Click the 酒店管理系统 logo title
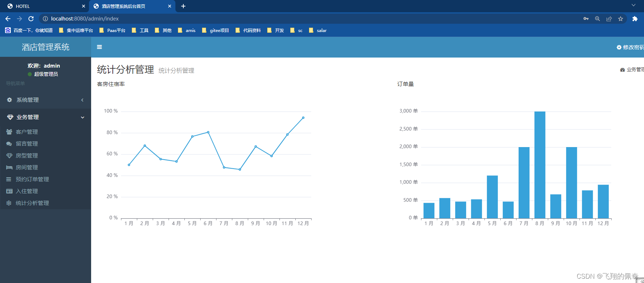This screenshot has width=644, height=283. tap(45, 47)
